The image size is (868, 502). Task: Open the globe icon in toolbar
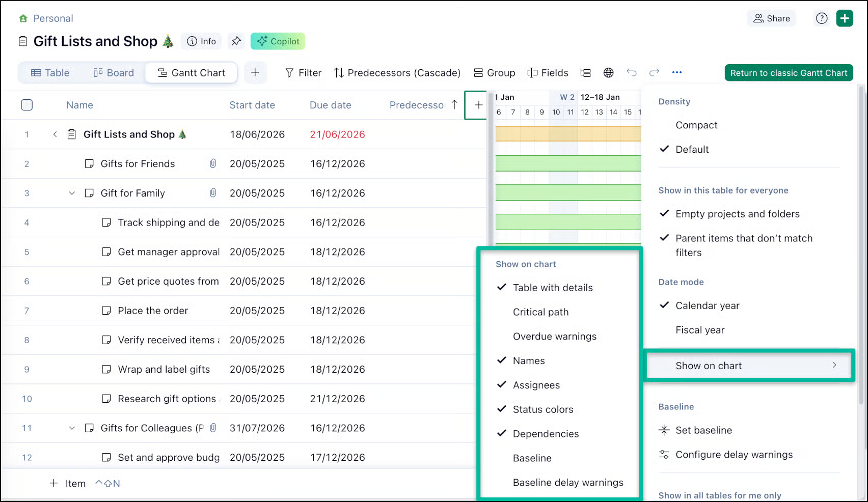click(608, 73)
